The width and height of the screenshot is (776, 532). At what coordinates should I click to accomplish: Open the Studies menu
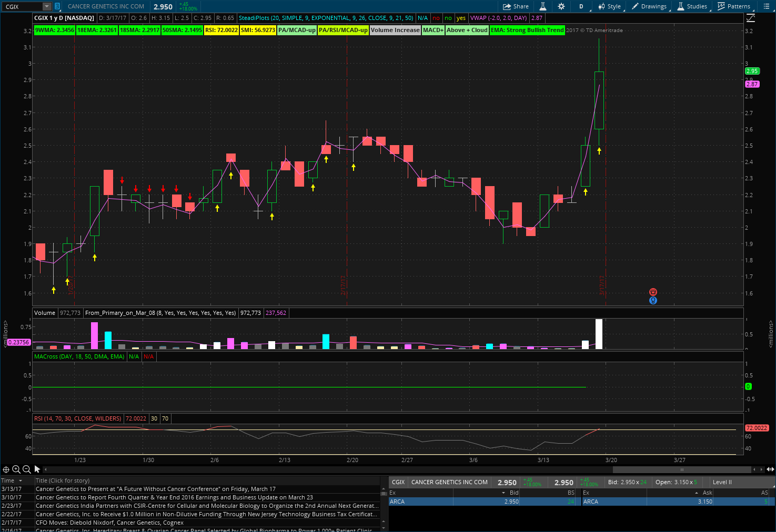point(692,6)
